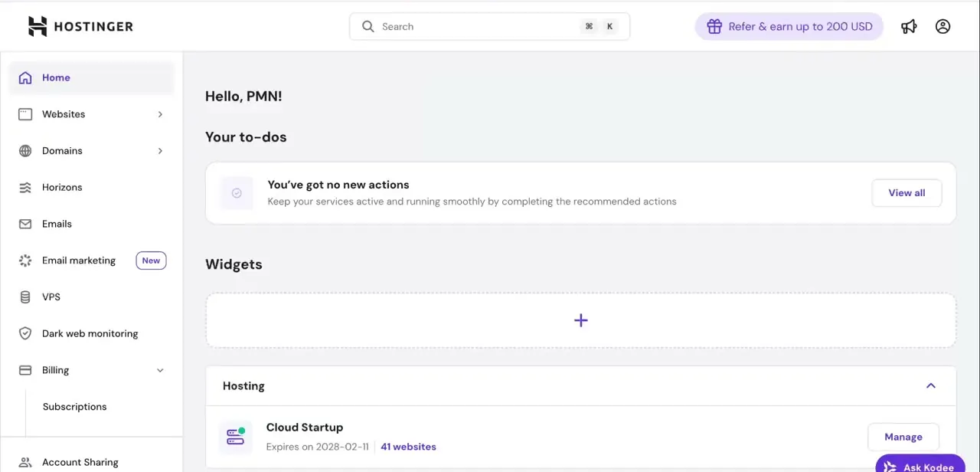
Task: Click the gift icon in referral banner
Action: (x=714, y=26)
